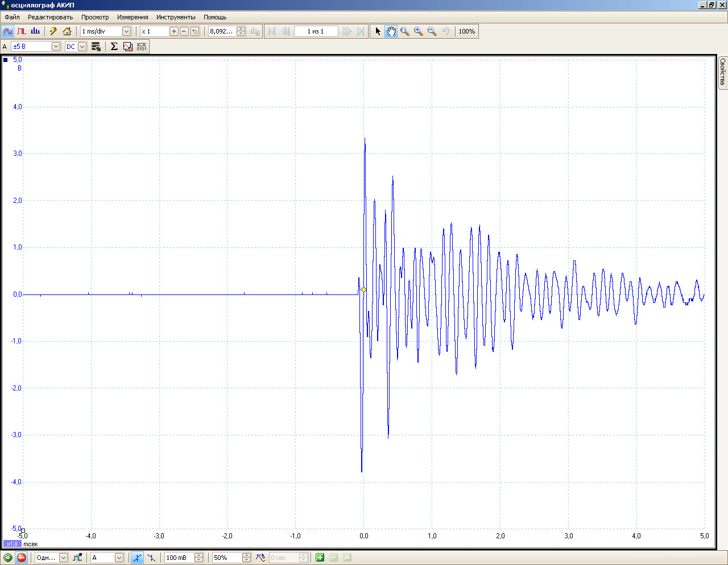Viewport: 728px width, 565px height.
Task: Choose the arrow selection pointer tool
Action: coord(378,31)
